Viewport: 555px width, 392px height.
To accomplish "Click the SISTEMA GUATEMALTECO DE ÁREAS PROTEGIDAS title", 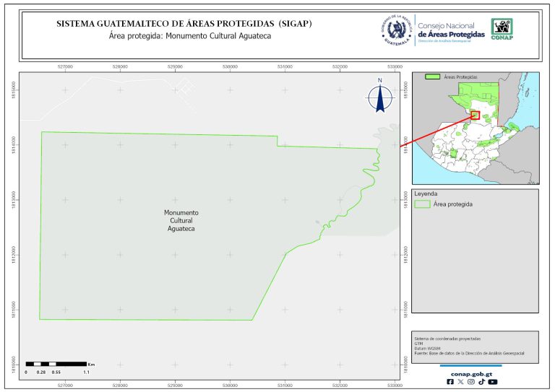I will tap(184, 24).
